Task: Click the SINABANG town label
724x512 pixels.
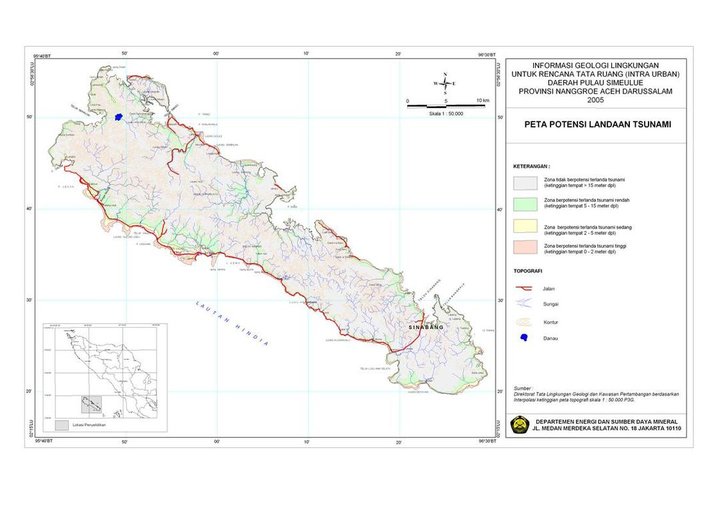Action: (427, 327)
